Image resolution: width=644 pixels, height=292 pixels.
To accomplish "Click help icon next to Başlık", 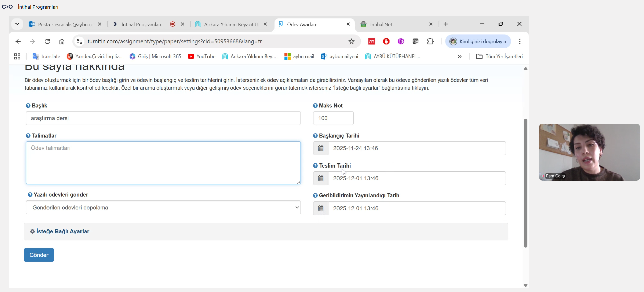I will tap(28, 106).
